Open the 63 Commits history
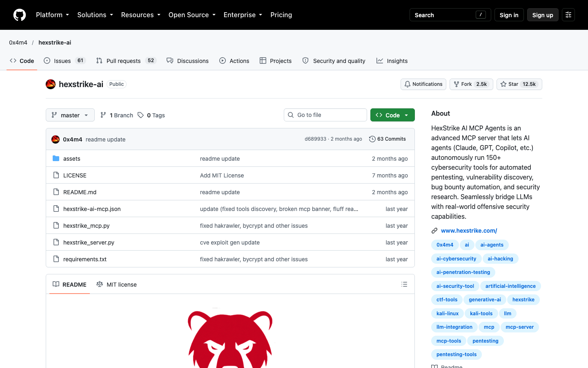Screen dimensions: 588x368 (388, 139)
